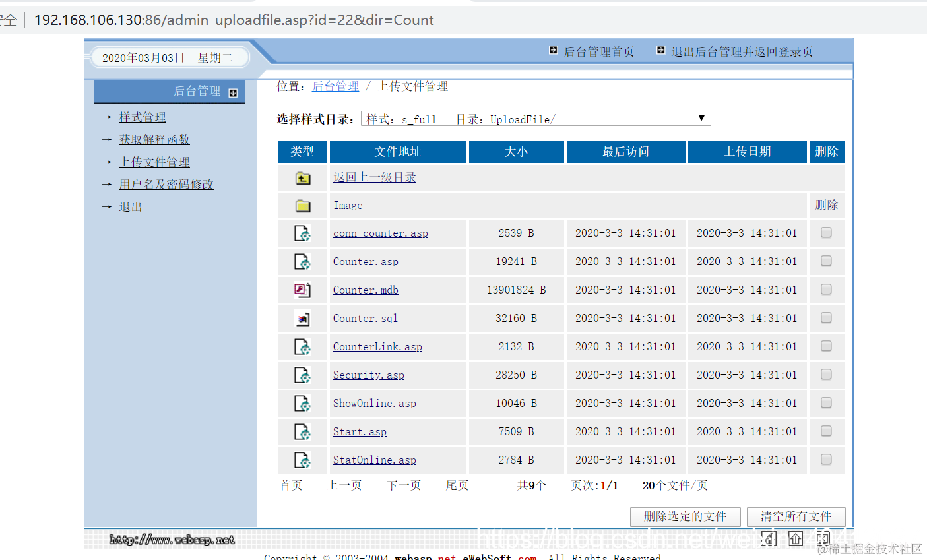Click the 删除 link for Image folder
Viewport: 927px width, 560px height.
tap(827, 205)
